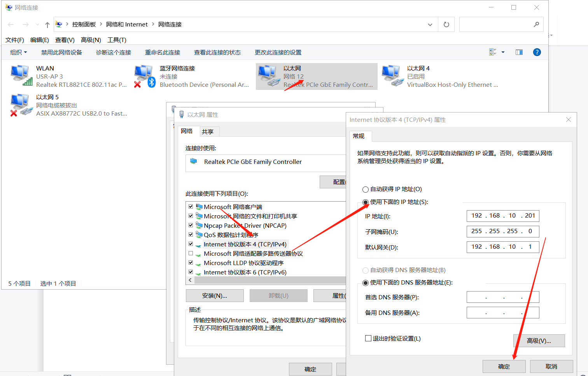The width and height of the screenshot is (588, 376).
Task: Open the 编辑(E) menu
Action: (x=40, y=40)
